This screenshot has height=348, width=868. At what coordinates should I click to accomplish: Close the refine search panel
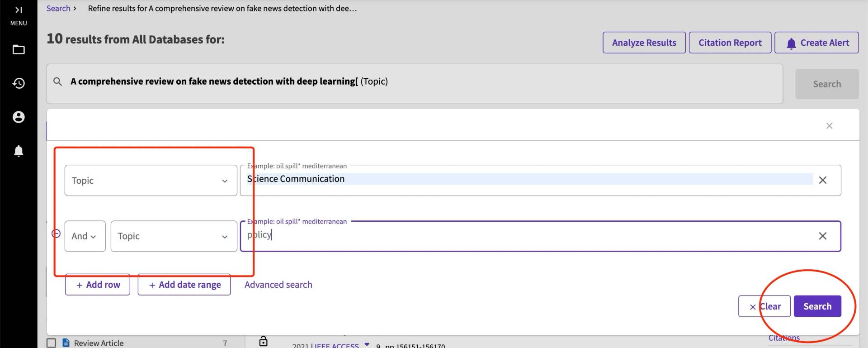click(829, 126)
